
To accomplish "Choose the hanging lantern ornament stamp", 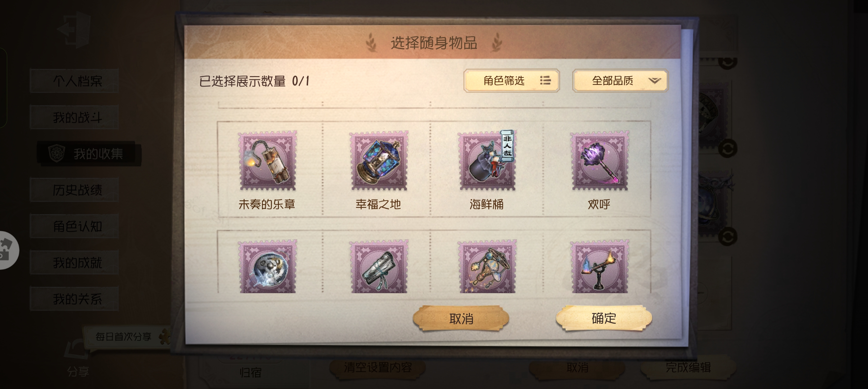I will click(x=487, y=267).
